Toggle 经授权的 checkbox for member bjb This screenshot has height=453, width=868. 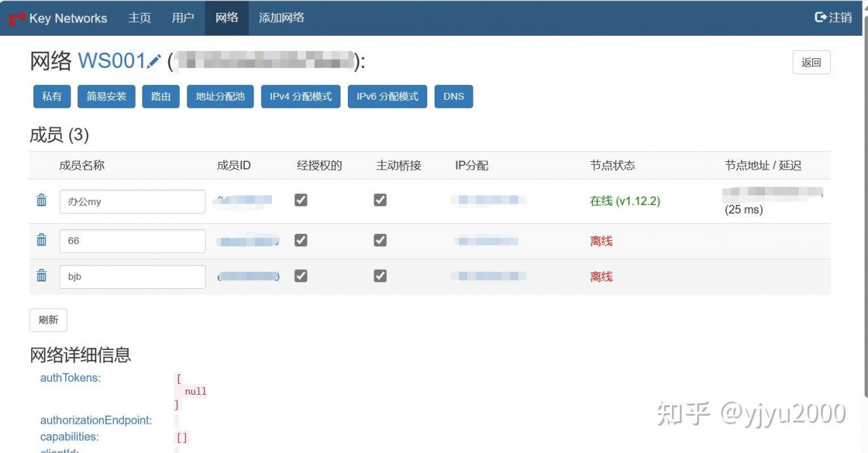tap(301, 275)
